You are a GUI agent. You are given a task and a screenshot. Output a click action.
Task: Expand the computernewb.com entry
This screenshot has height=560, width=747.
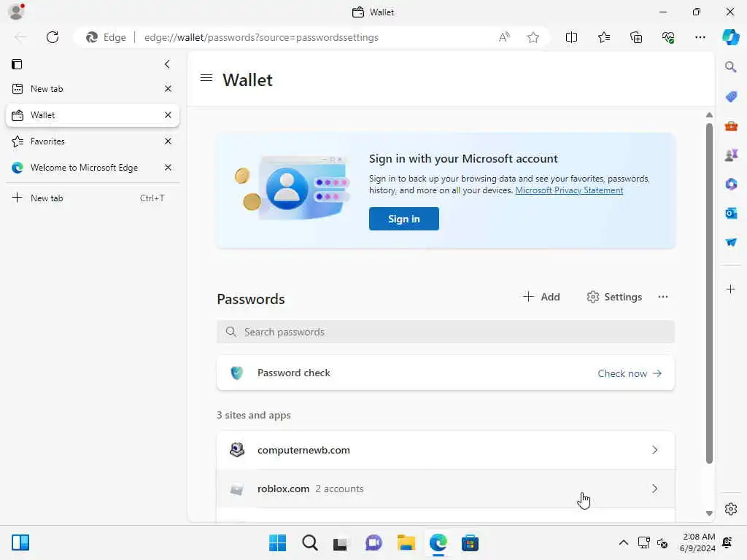[x=446, y=450]
